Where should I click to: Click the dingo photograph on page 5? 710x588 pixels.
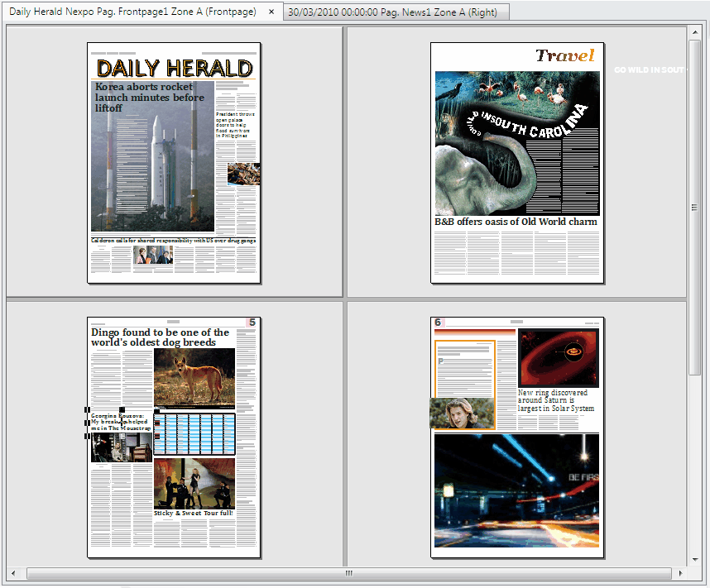(194, 377)
